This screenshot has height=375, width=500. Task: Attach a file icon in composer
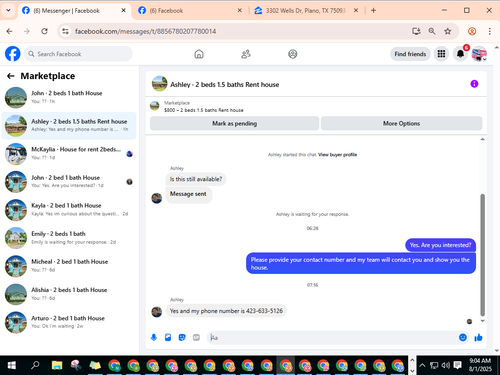(168, 337)
